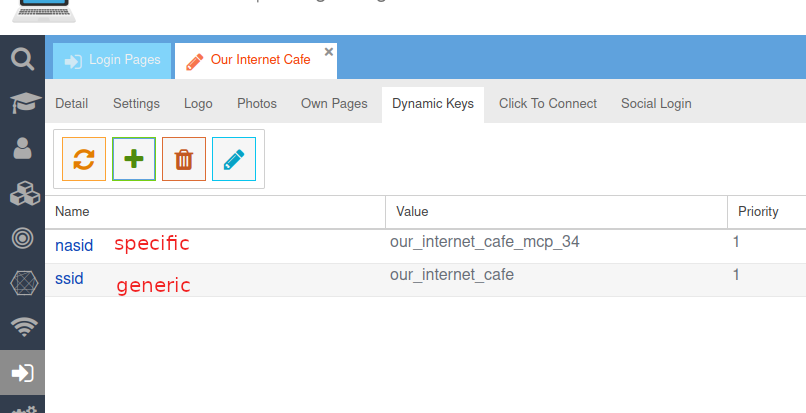Open the hexagon mesh sidebar icon
This screenshot has width=806, height=413.
click(22, 283)
